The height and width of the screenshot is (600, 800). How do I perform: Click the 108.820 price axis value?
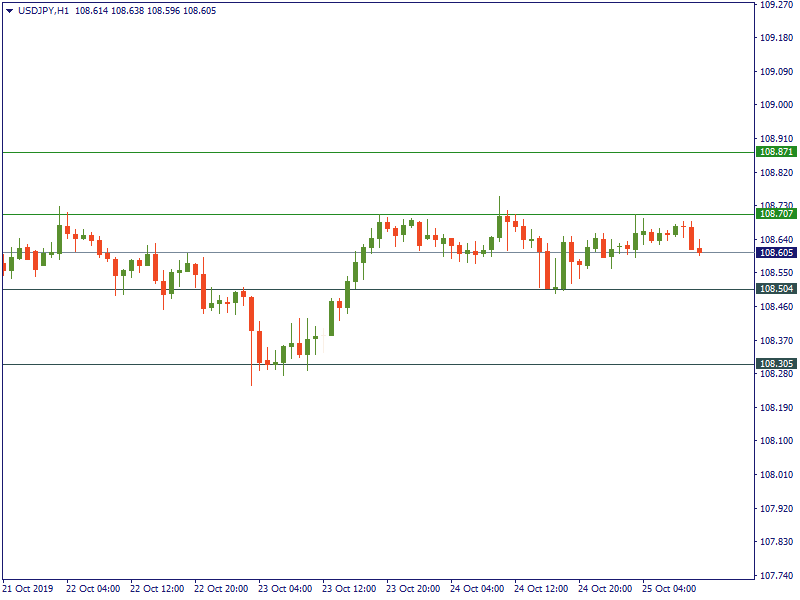777,172
